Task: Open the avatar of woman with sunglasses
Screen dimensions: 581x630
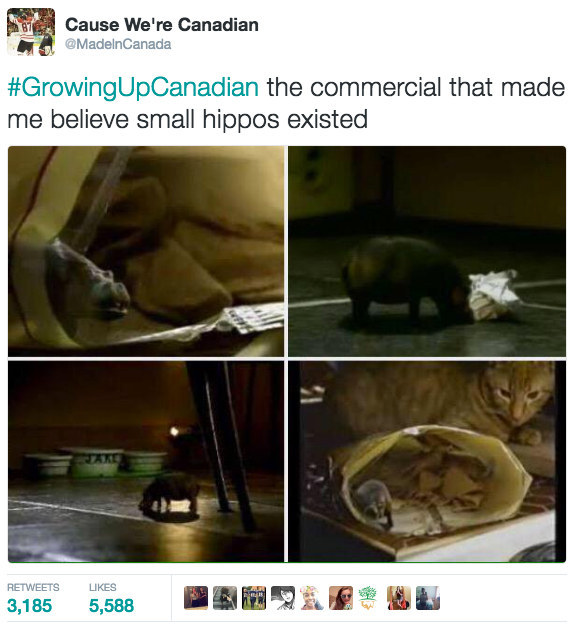Action: click(x=341, y=598)
